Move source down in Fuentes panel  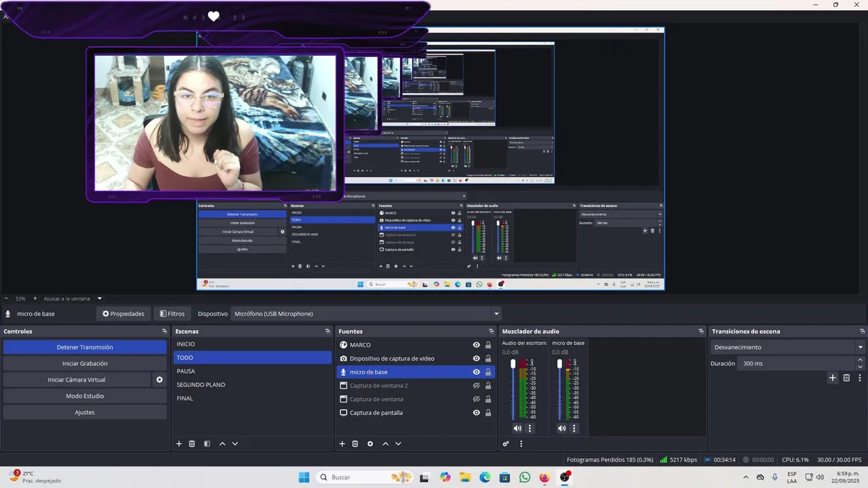coord(398,444)
